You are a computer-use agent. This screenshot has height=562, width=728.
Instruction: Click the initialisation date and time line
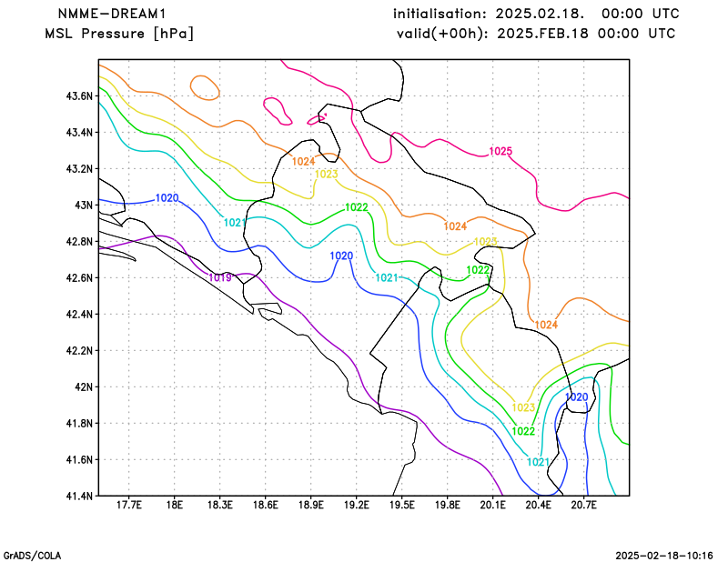[x=536, y=14]
